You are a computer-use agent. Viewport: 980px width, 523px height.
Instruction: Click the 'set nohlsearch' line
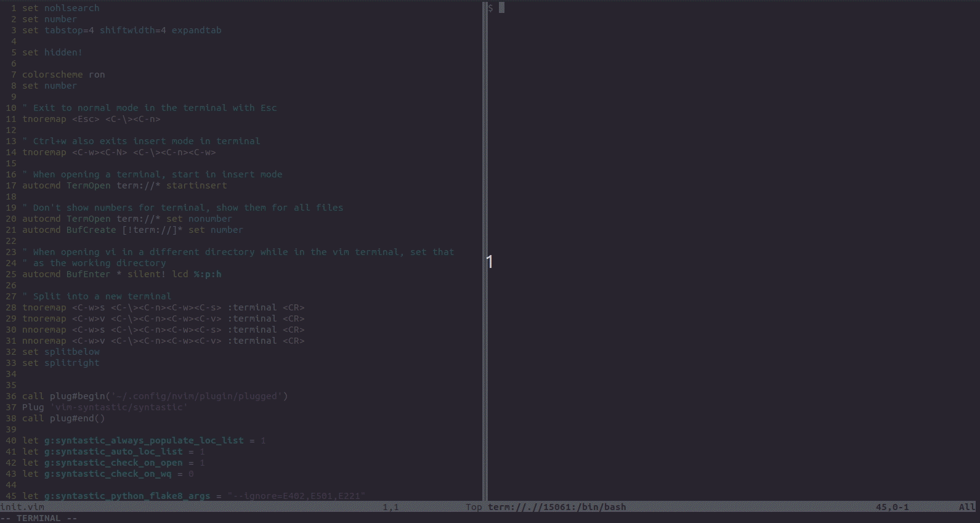[x=60, y=8]
